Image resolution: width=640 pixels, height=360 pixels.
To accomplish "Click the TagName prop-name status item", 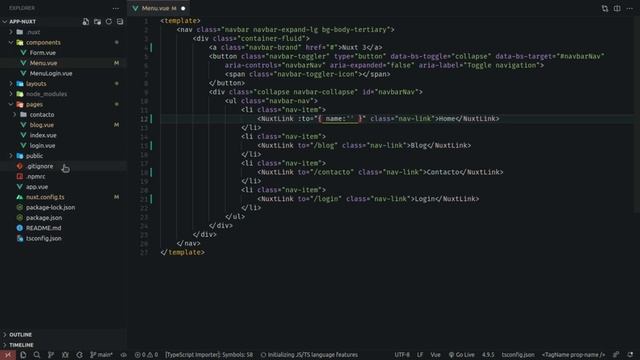I will [573, 355].
